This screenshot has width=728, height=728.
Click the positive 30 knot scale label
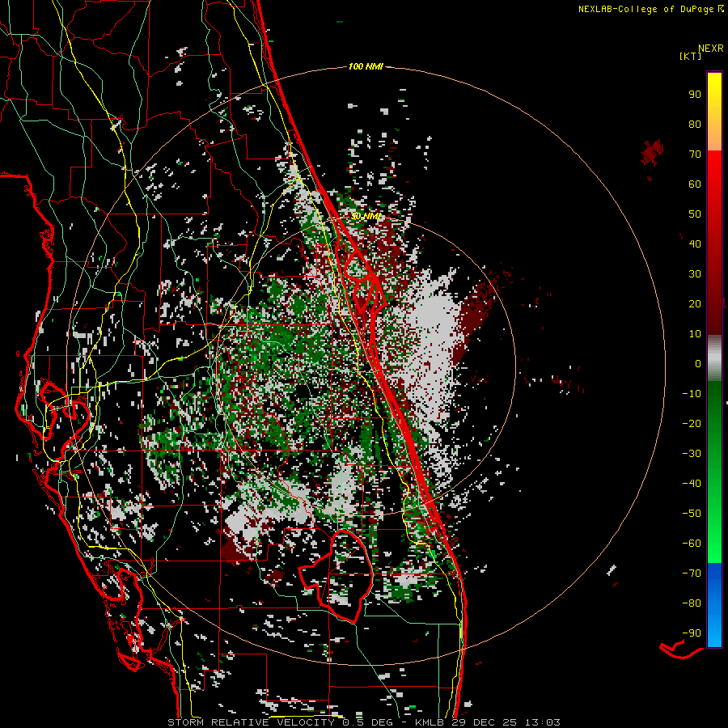click(695, 274)
